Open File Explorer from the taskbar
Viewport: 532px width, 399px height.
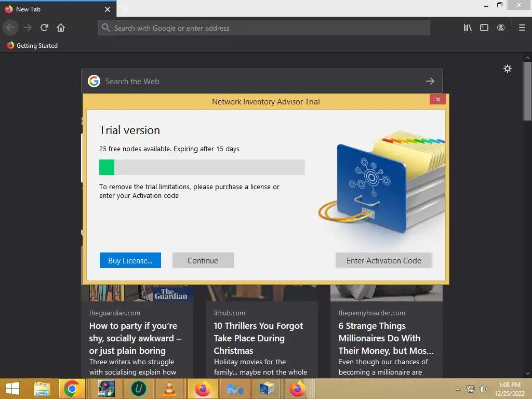point(42,389)
